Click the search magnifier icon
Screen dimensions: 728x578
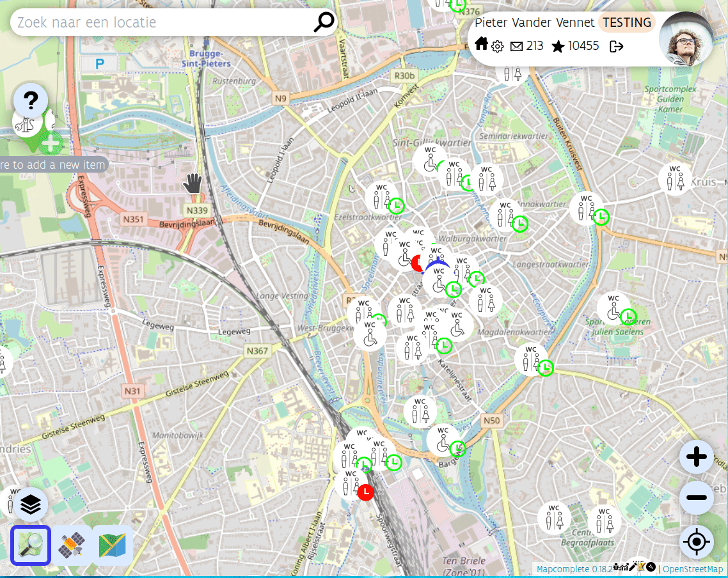(324, 22)
